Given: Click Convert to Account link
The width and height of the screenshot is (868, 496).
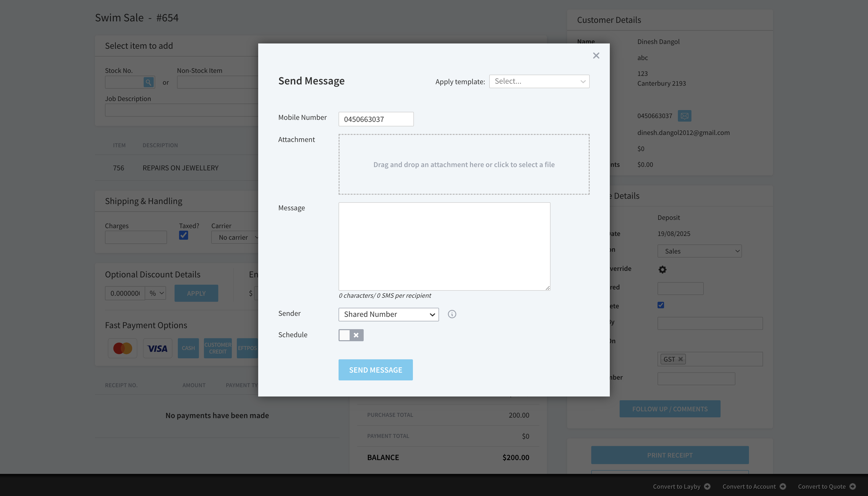Looking at the screenshot, I should coord(749,486).
